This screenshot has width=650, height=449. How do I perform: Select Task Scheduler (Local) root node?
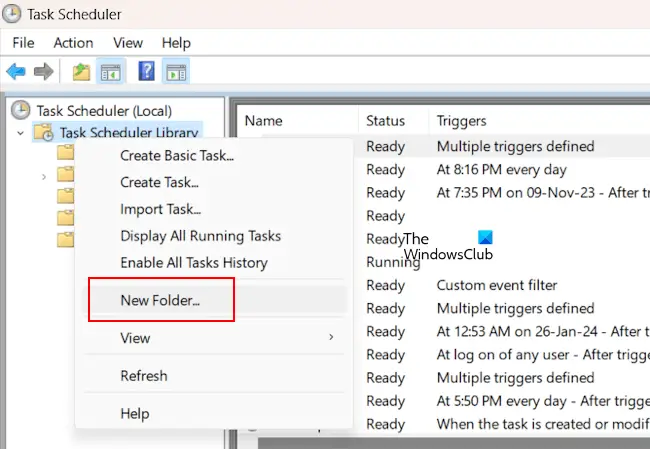tap(104, 110)
